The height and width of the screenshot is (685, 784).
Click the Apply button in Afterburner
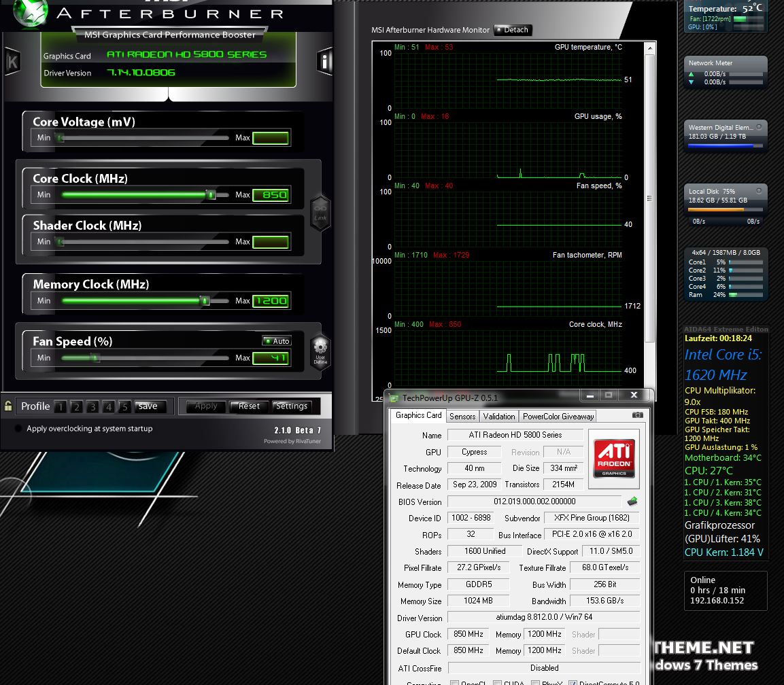pos(206,406)
